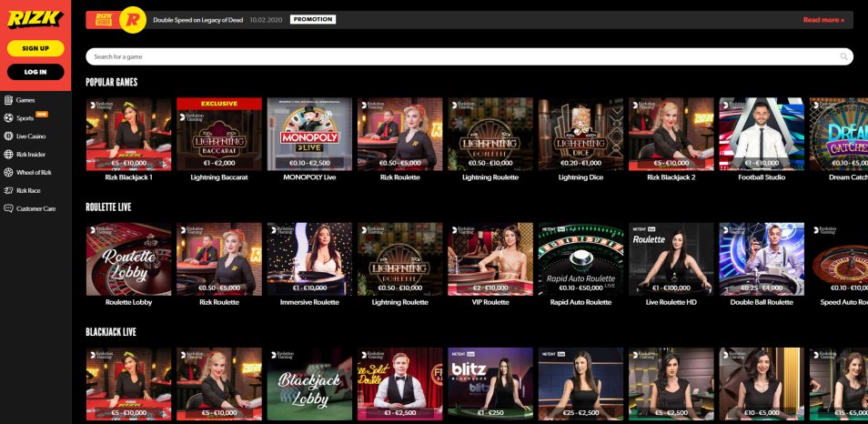Click the Customer Care chat icon

click(x=8, y=208)
